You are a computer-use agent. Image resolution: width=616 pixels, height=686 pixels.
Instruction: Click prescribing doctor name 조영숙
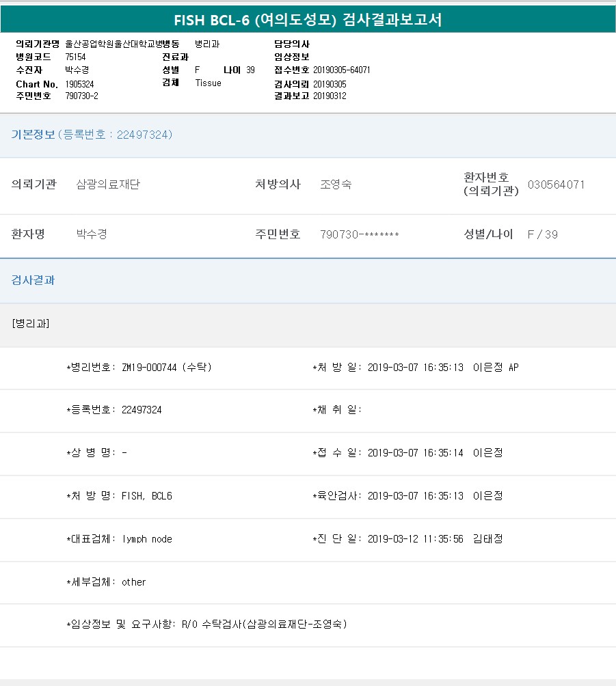pyautogui.click(x=336, y=184)
